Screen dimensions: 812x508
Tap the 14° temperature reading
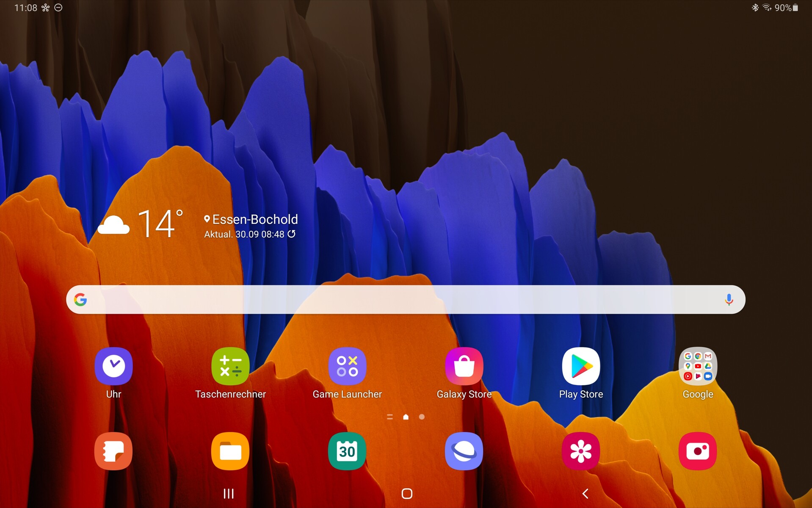[161, 224]
